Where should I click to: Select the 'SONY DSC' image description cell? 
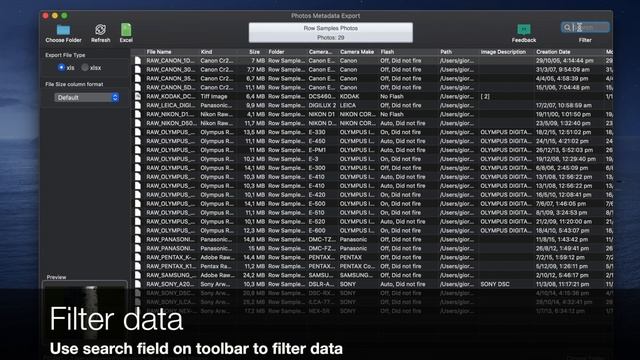tap(495, 284)
